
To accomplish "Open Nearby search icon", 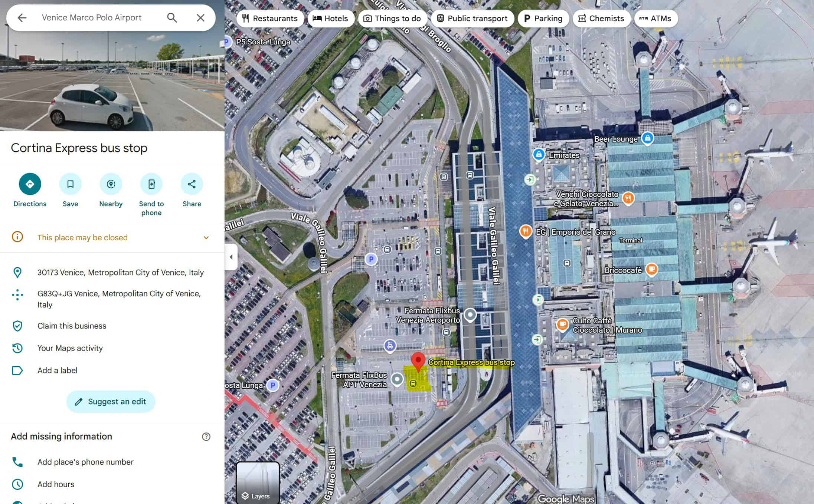I will 111,184.
